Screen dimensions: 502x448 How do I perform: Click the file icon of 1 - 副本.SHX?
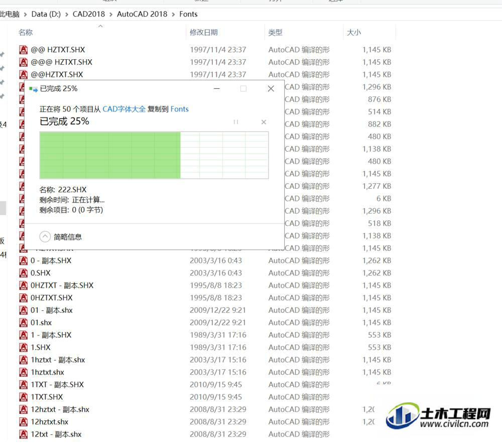(x=24, y=335)
